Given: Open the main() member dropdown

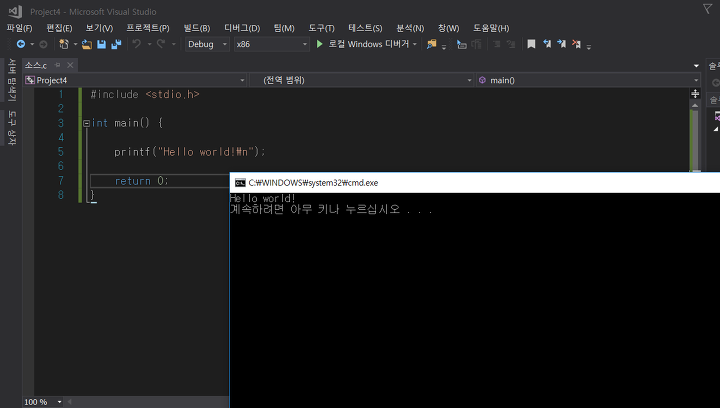Looking at the screenshot, I should point(588,80).
